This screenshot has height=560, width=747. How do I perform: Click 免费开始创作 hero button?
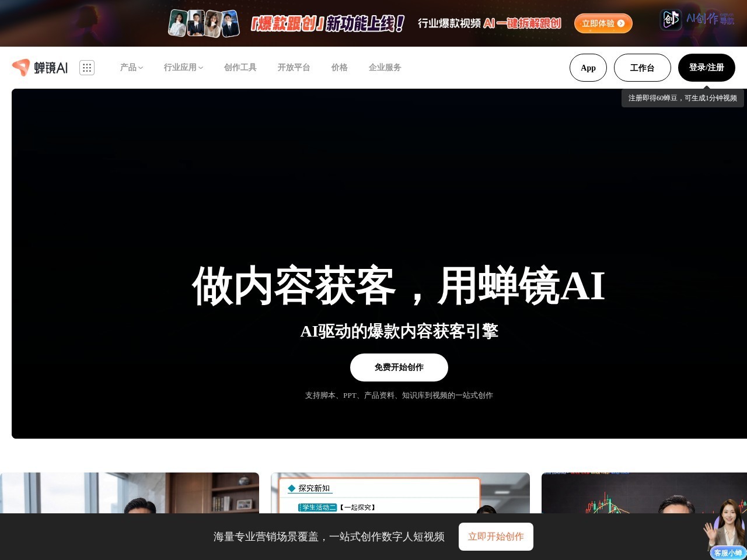399,367
